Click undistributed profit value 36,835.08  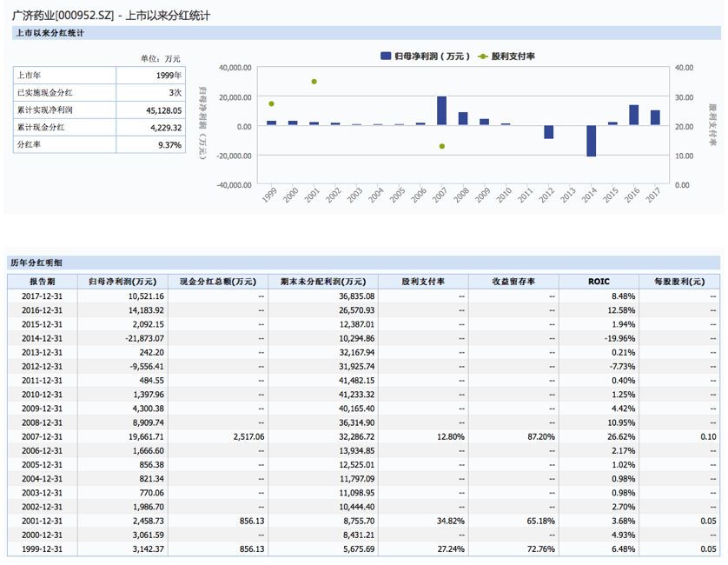[356, 296]
